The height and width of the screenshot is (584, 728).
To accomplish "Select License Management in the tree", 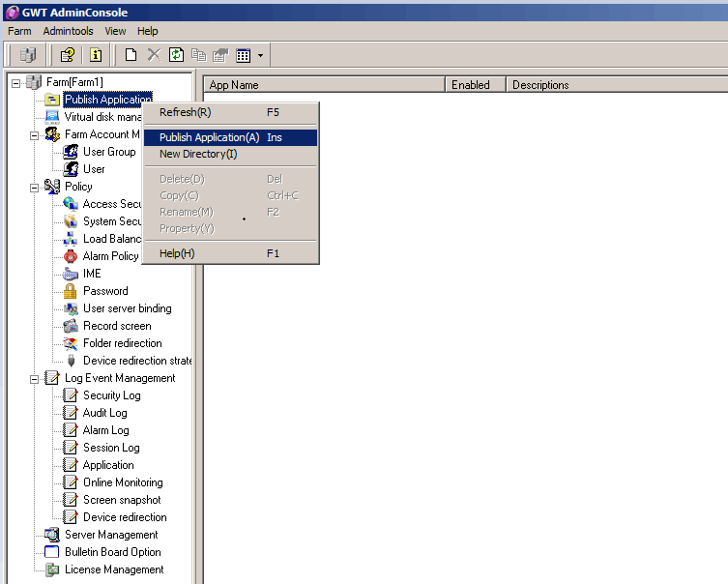I will pos(114,569).
